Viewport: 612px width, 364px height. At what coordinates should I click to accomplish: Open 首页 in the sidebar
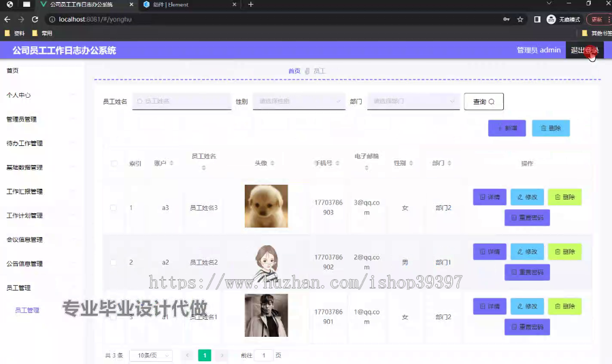coord(41,71)
